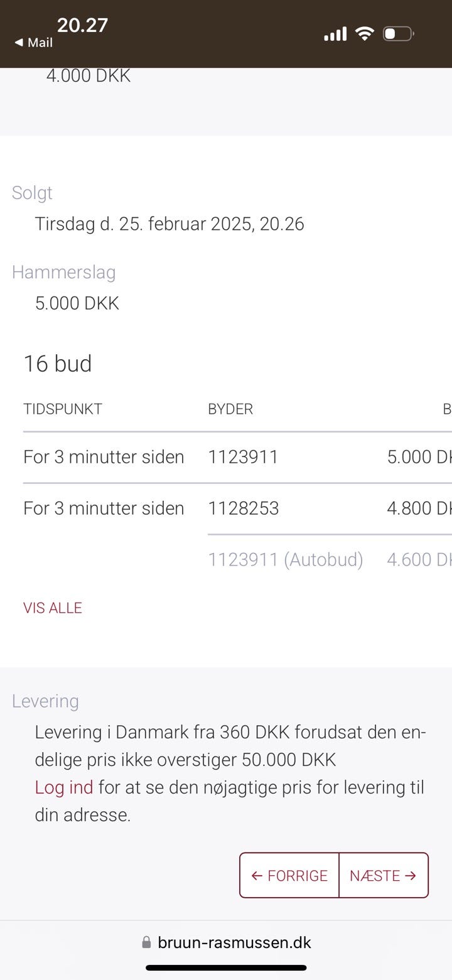Viewport: 452px width, 980px height.
Task: Select bidder 1123911 top bid row
Action: click(237, 457)
